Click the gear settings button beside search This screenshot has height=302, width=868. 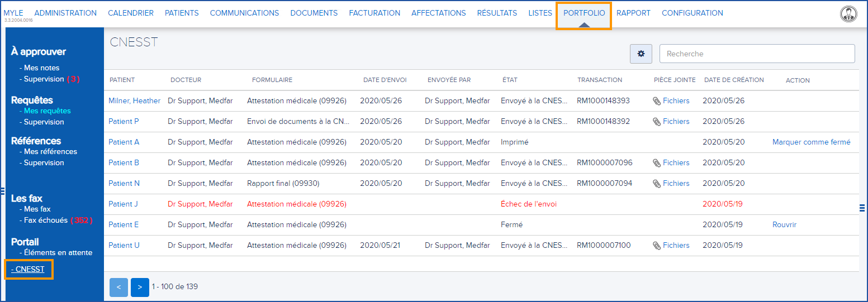(641, 54)
